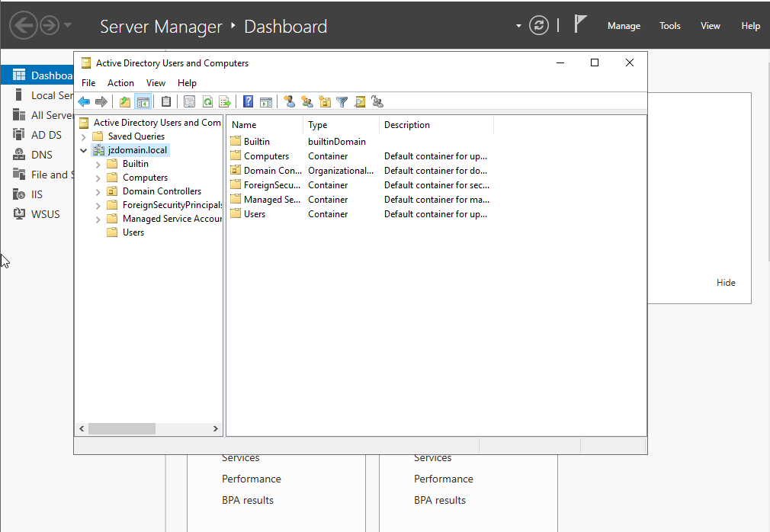Image resolution: width=770 pixels, height=532 pixels.
Task: Open the Action menu
Action: click(120, 82)
